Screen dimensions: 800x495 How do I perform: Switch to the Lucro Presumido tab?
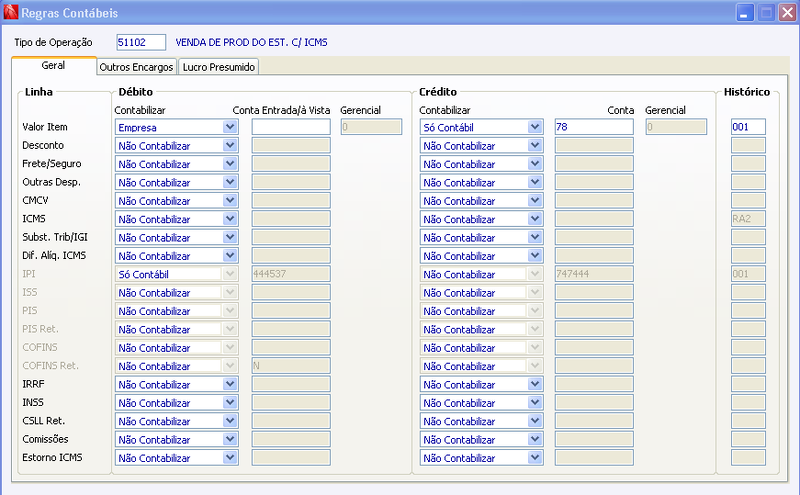[x=218, y=67]
